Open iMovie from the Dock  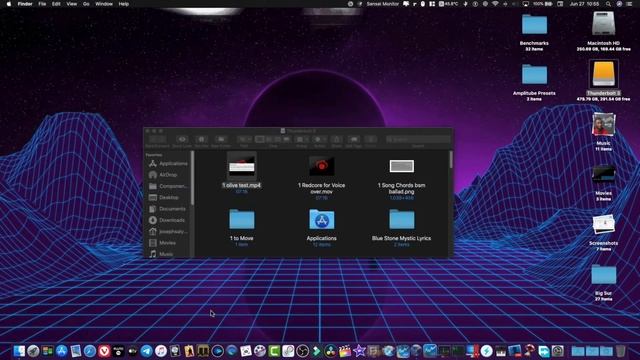tap(359, 351)
